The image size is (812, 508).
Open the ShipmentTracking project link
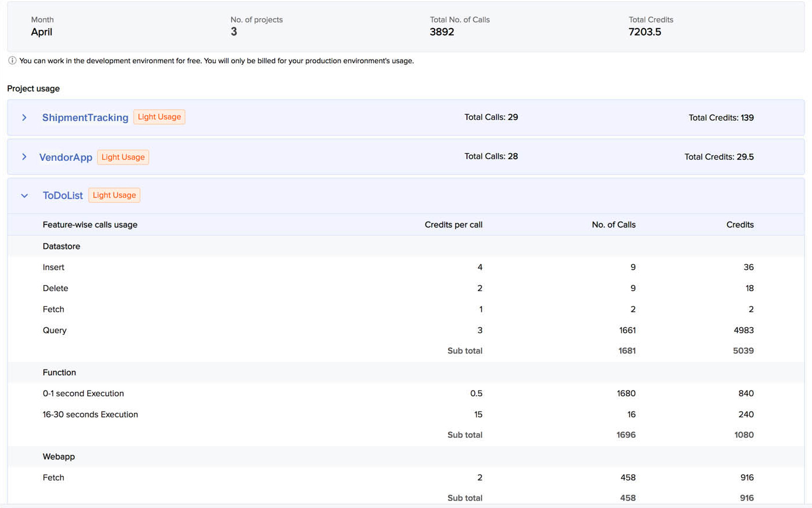(x=85, y=117)
